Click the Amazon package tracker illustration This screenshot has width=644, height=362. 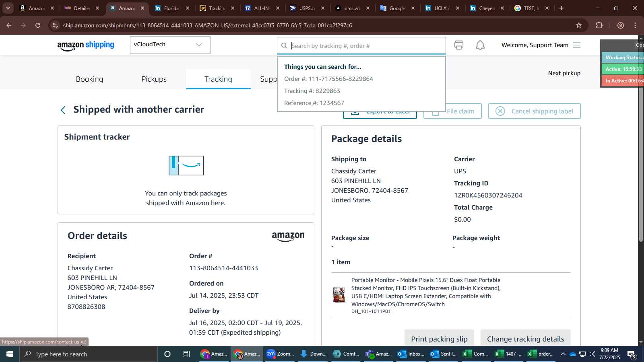pyautogui.click(x=186, y=165)
